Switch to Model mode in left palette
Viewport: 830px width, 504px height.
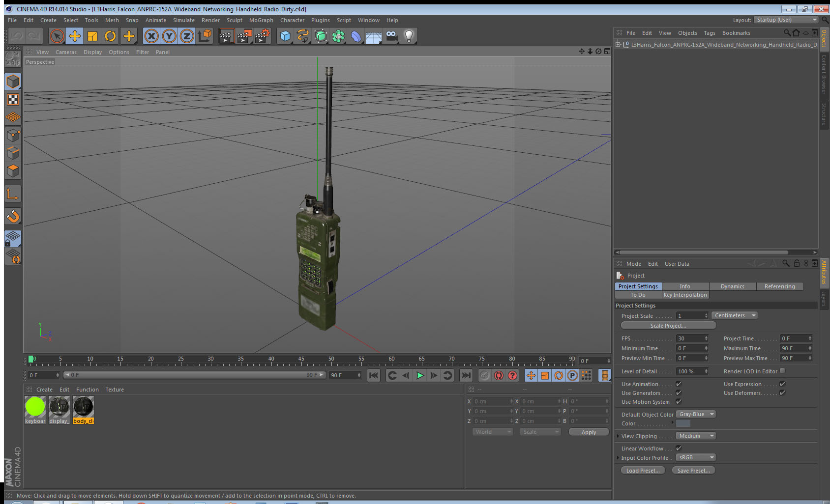13,82
